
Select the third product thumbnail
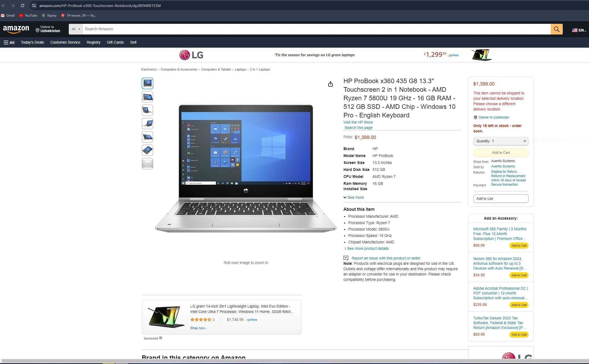pyautogui.click(x=147, y=110)
